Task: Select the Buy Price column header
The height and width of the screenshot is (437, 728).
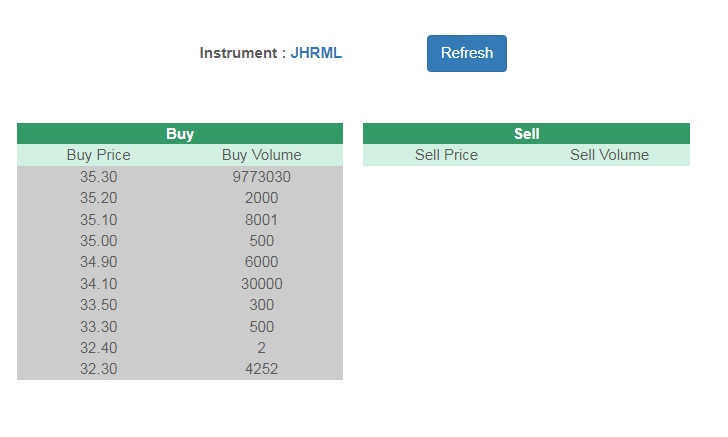Action: coord(98,155)
